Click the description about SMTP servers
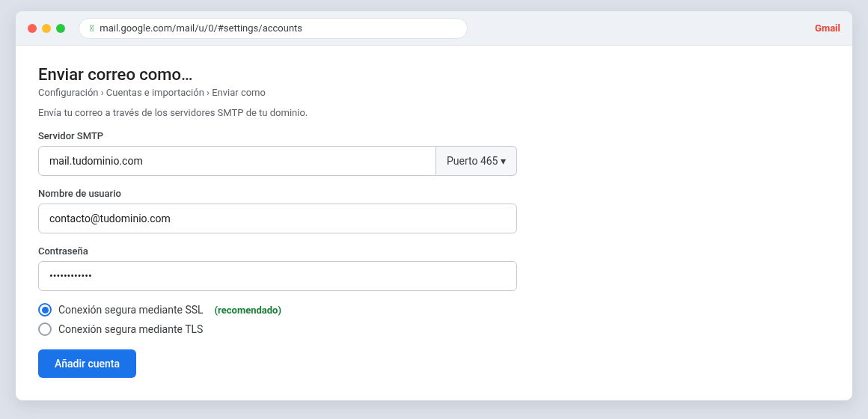The width and height of the screenshot is (868, 419). [173, 113]
